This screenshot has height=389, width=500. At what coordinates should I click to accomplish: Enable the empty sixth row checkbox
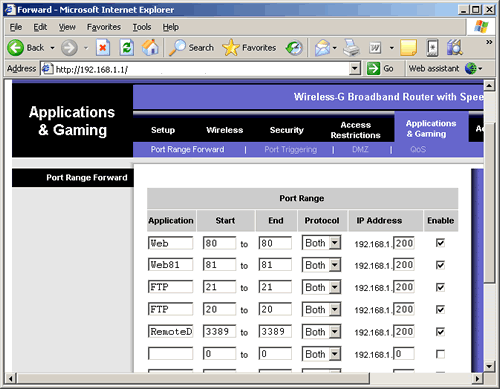point(440,354)
